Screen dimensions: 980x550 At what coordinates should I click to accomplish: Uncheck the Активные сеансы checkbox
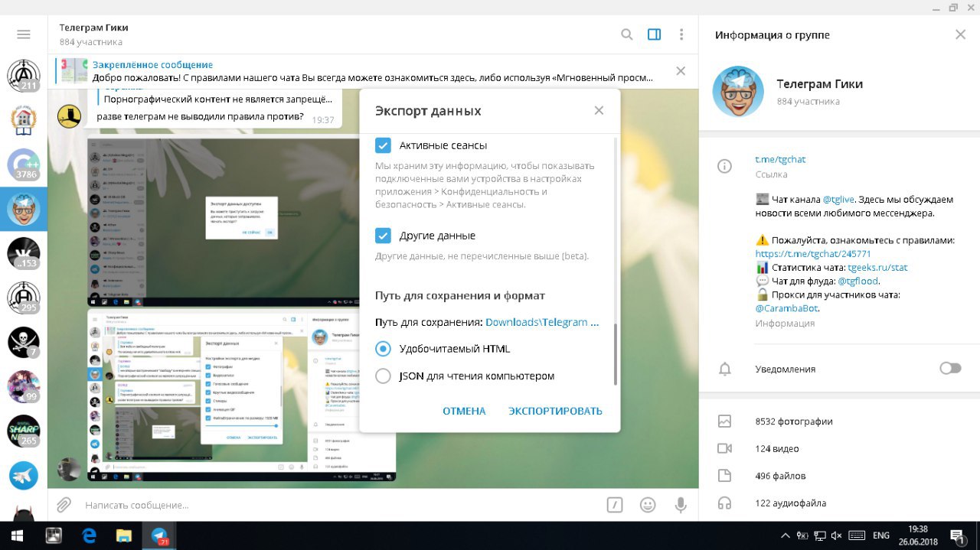383,145
